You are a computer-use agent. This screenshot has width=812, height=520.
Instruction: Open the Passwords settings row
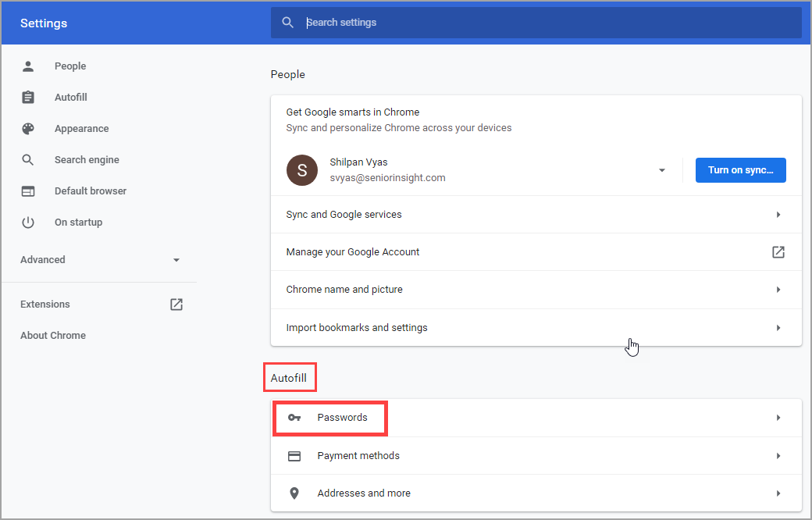pos(536,418)
